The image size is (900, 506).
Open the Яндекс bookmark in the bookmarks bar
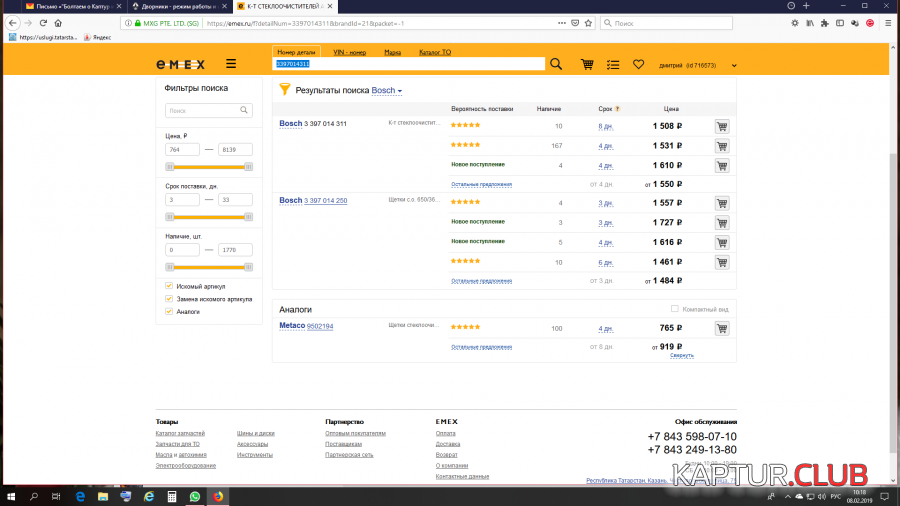[x=98, y=37]
